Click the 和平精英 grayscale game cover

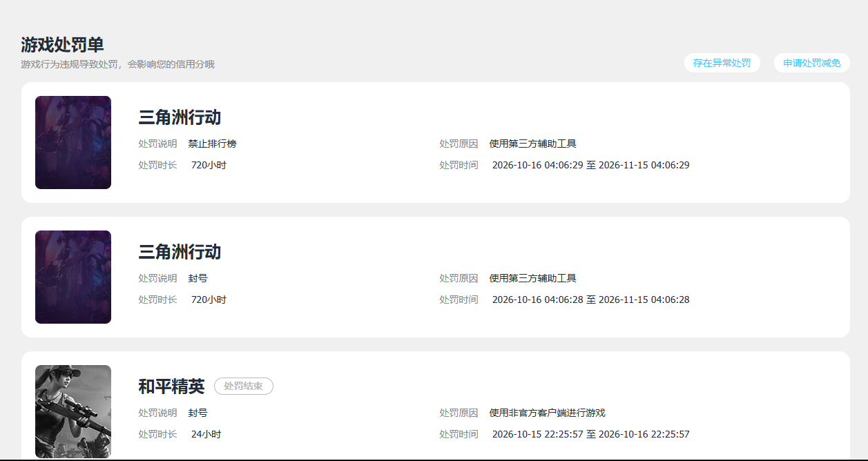73,411
